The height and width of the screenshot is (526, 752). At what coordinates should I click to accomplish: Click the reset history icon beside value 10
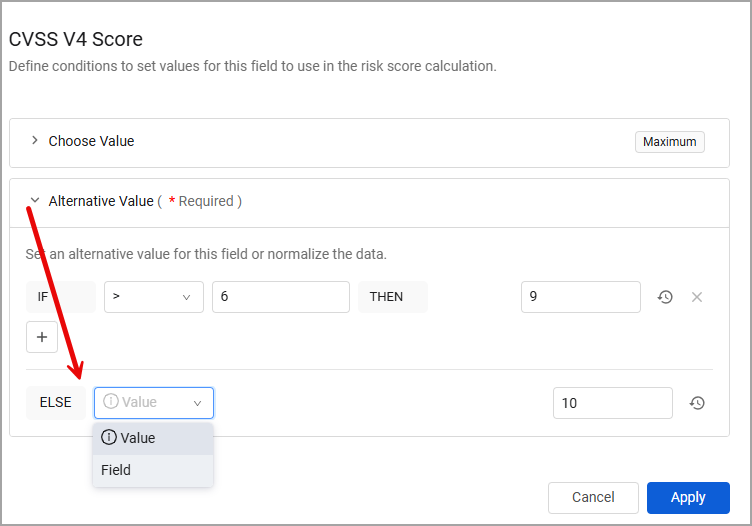tap(697, 403)
